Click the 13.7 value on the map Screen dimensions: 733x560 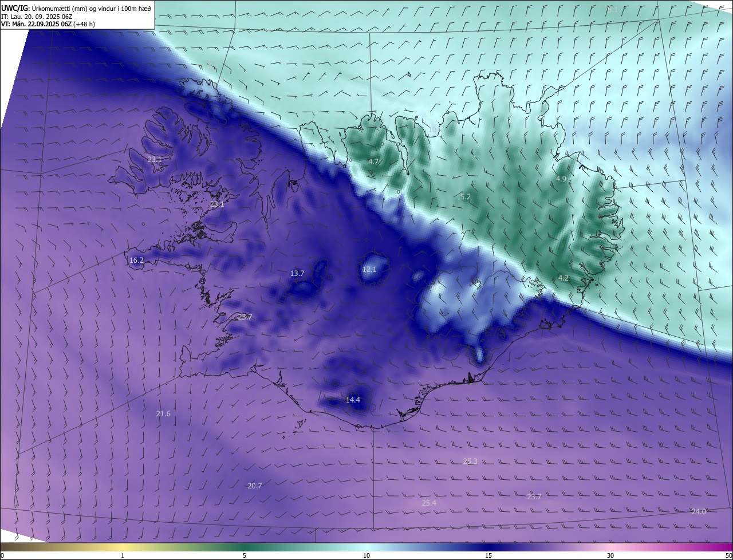(297, 274)
